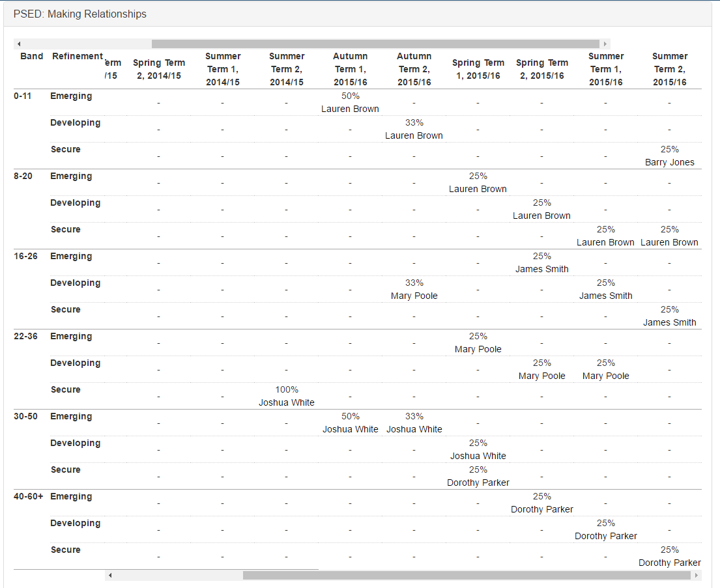
Task: Click the 40-60+ band label
Action: [29, 497]
